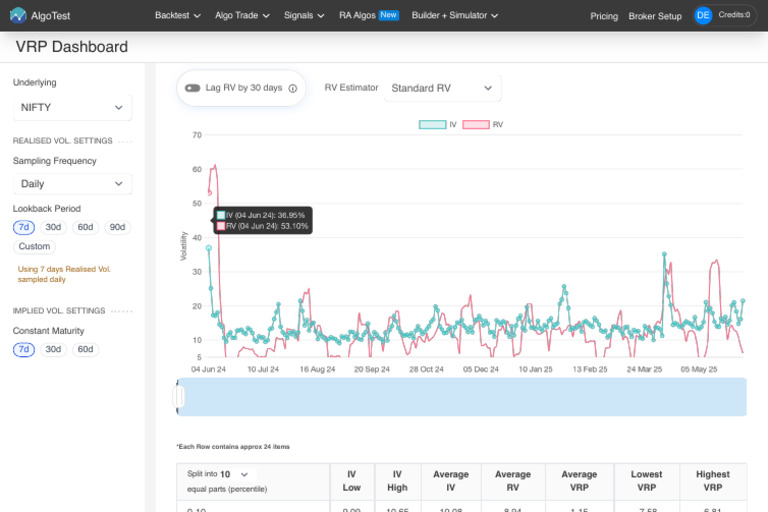
Task: Select 30d constant maturity
Action: (x=53, y=349)
